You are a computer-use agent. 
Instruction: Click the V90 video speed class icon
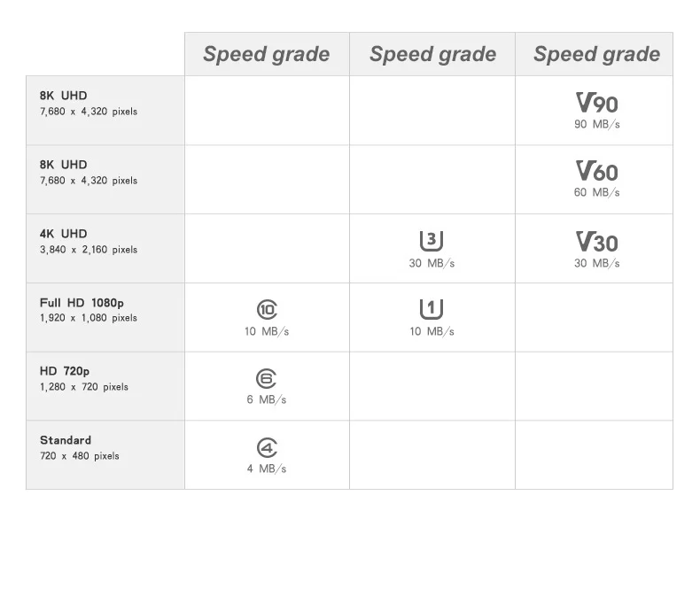tap(596, 103)
